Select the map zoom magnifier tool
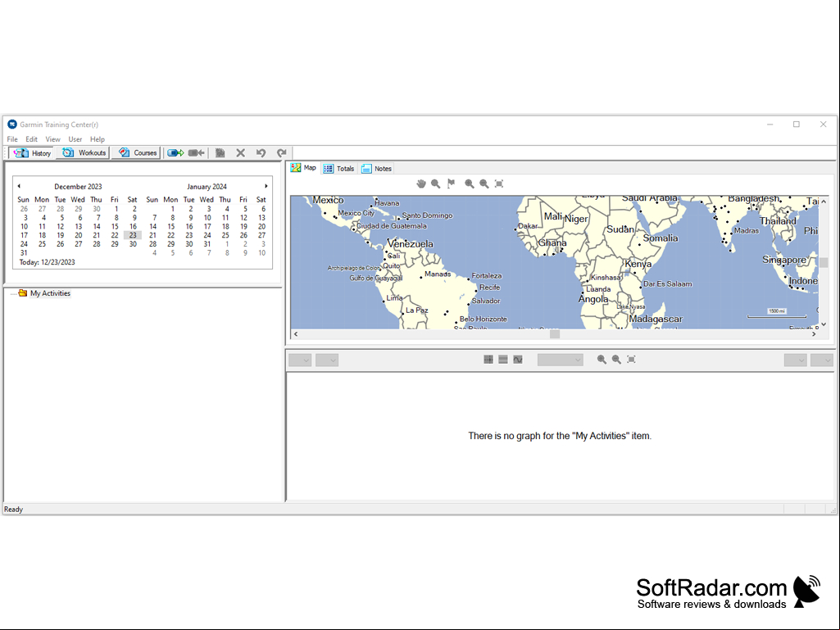Viewport: 840px width, 630px height. click(435, 184)
